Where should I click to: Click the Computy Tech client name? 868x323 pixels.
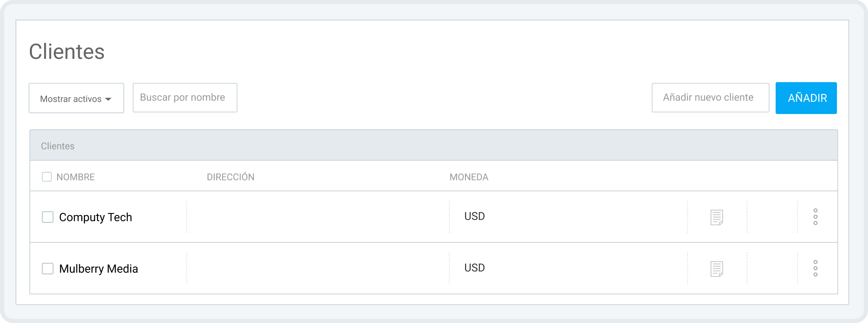pyautogui.click(x=96, y=217)
